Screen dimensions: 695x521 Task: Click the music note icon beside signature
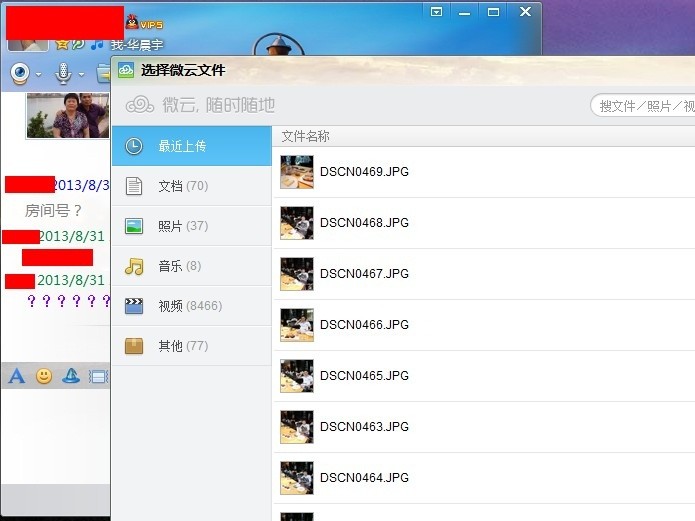(97, 44)
